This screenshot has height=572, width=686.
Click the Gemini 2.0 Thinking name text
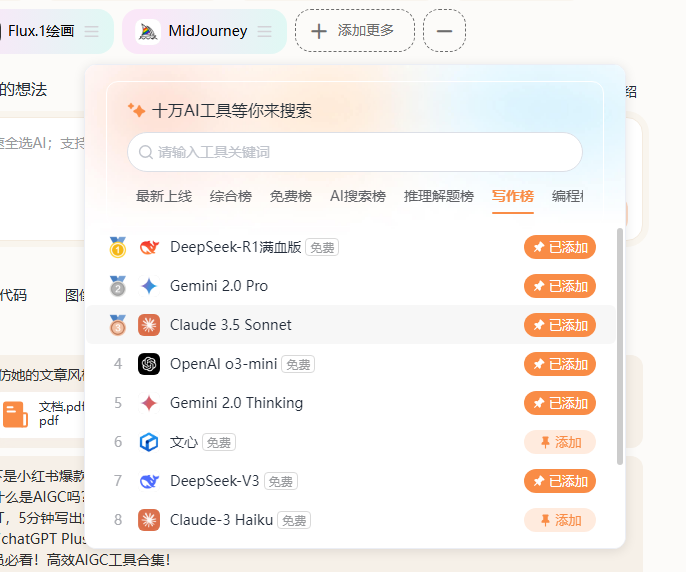coord(236,403)
